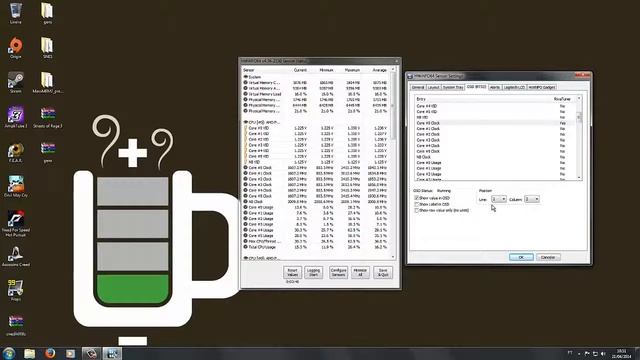Select NB VID entry in OSD list
The width and height of the screenshot is (640, 360).
495,117
